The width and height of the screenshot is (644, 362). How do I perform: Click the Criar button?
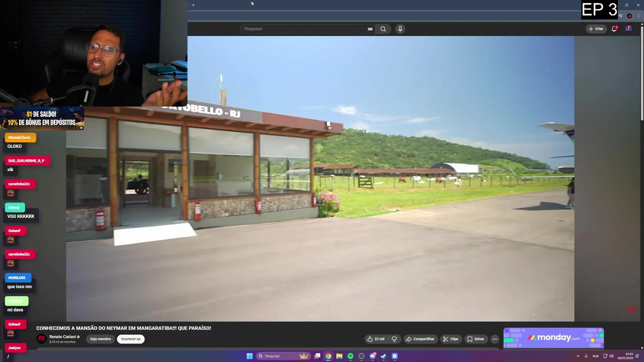(596, 29)
